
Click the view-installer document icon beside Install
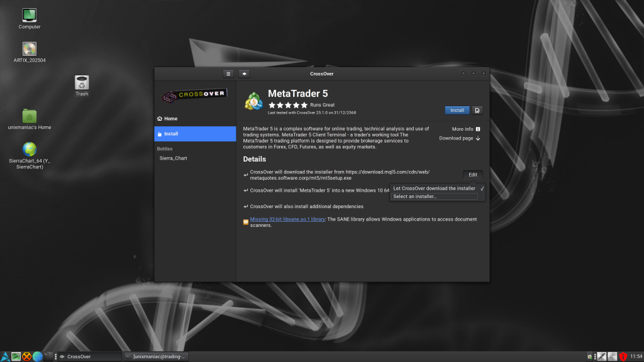pyautogui.click(x=477, y=110)
